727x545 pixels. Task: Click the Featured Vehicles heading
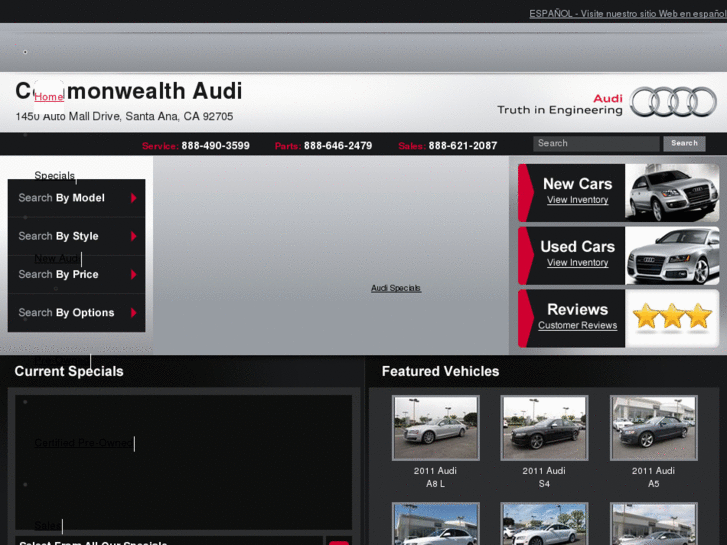440,372
